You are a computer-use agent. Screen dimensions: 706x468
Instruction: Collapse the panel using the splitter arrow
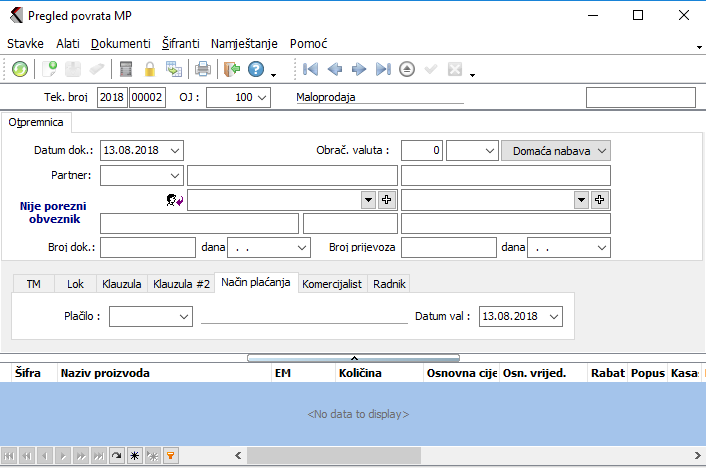(x=353, y=357)
